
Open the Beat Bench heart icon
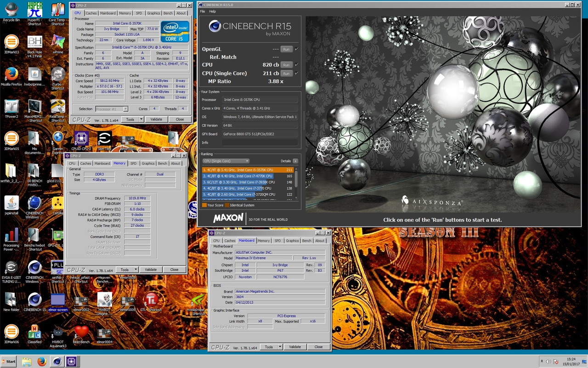(x=81, y=334)
